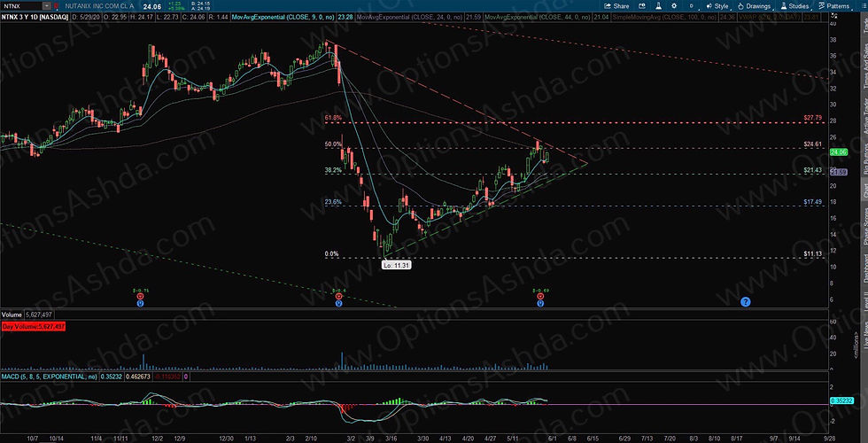This screenshot has width=868, height=443.
Task: Click the $11.13 Fibonacci price label
Action: [812, 253]
